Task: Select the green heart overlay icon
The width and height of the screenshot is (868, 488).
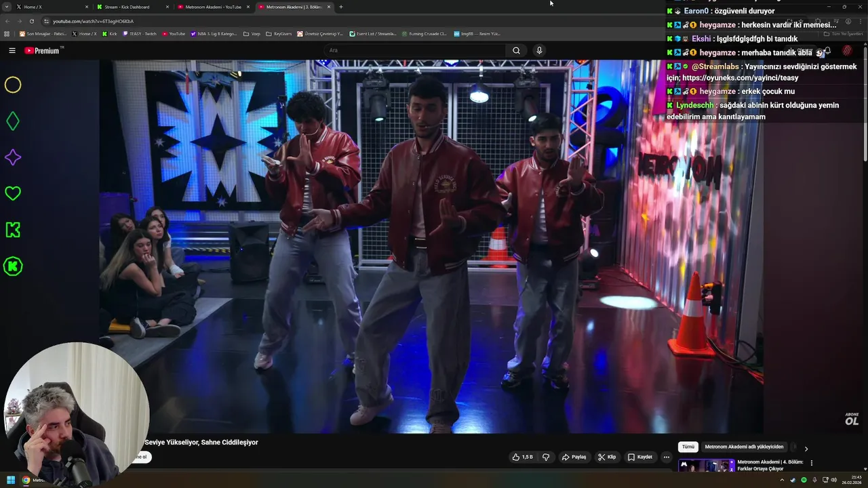Action: tap(13, 193)
